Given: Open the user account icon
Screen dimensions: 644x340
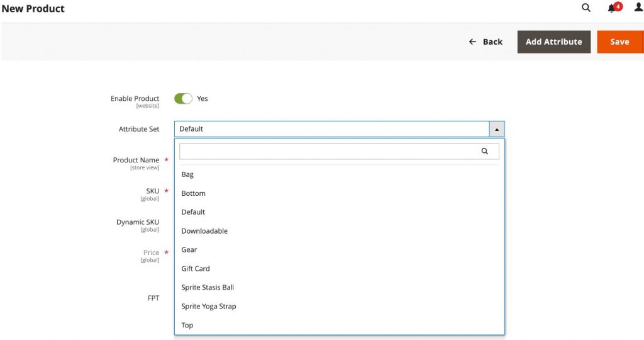Looking at the screenshot, I should pos(638,8).
